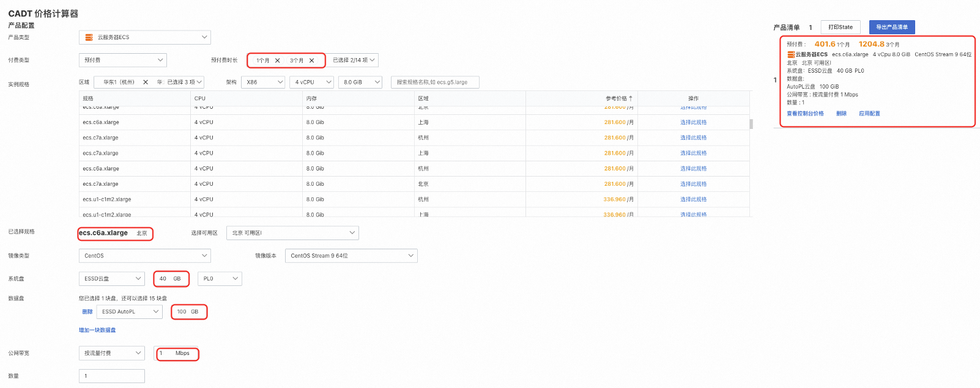
Task: Click the ECS server icon in 产品类型 dropdown
Action: [x=89, y=37]
